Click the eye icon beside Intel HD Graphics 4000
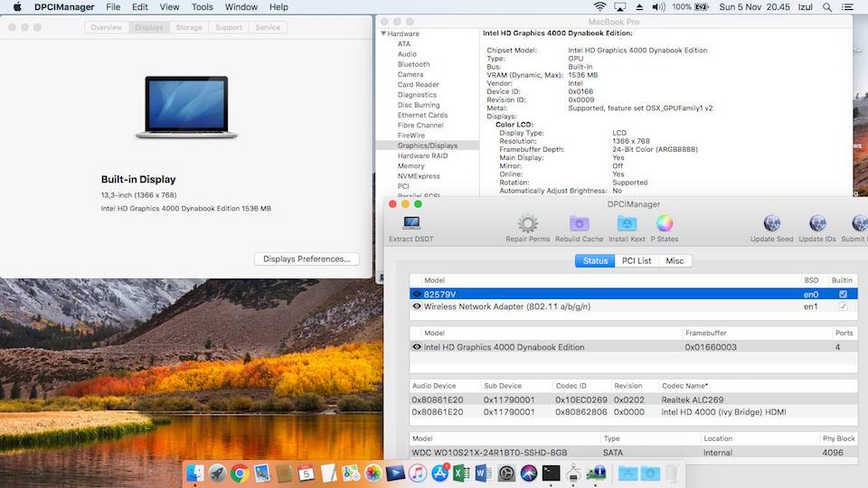Viewport: 868px width, 488px height. pyautogui.click(x=417, y=347)
